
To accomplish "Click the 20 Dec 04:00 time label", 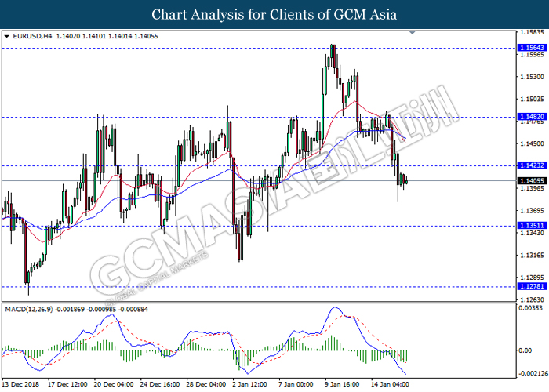I will [114, 384].
